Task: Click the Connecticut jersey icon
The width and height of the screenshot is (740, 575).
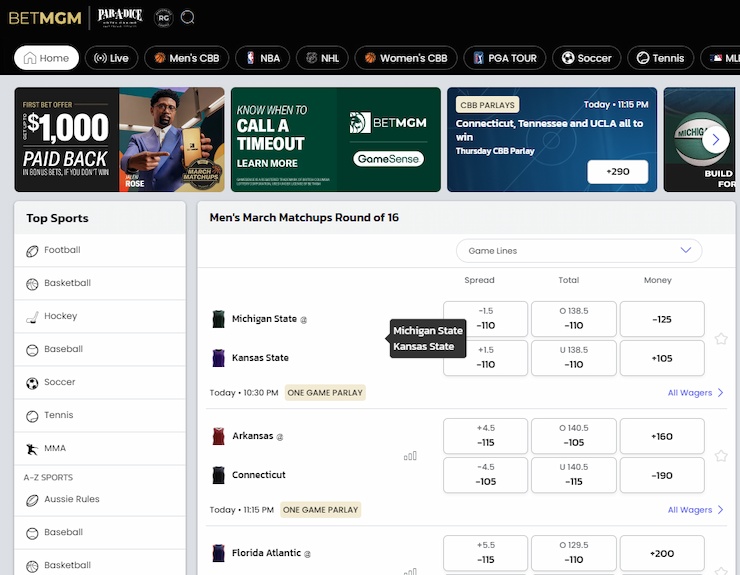Action: pos(219,475)
